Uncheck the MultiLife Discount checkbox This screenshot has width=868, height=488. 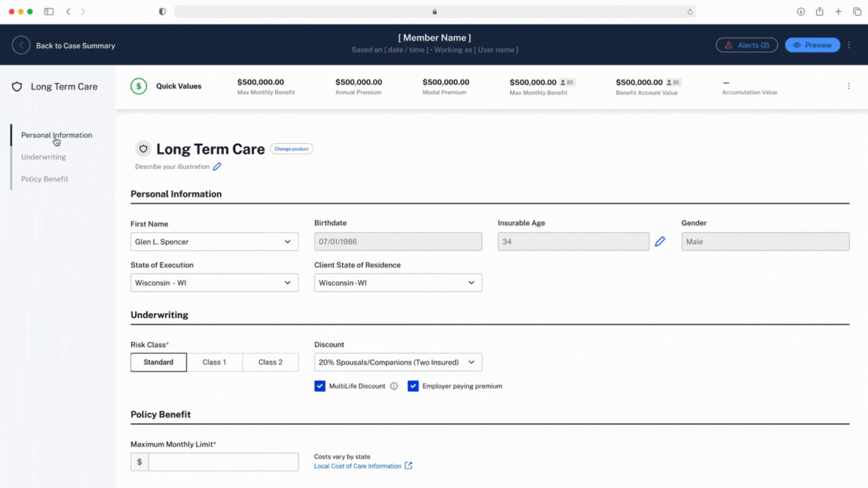point(319,386)
